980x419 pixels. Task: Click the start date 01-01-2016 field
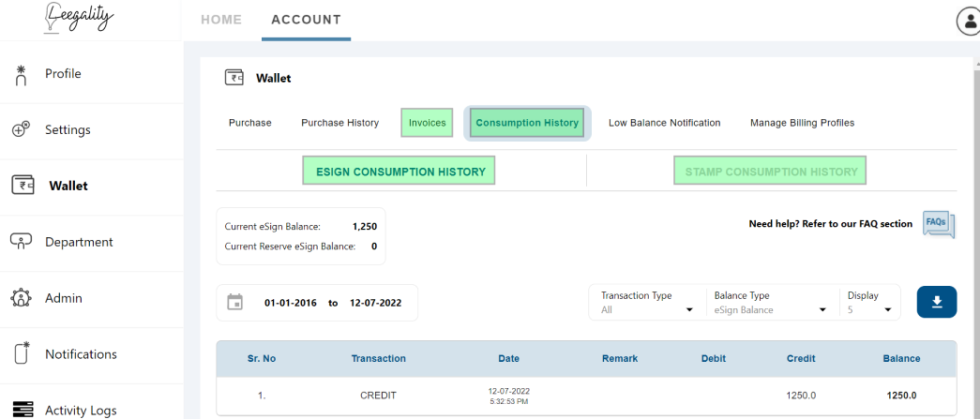click(288, 303)
